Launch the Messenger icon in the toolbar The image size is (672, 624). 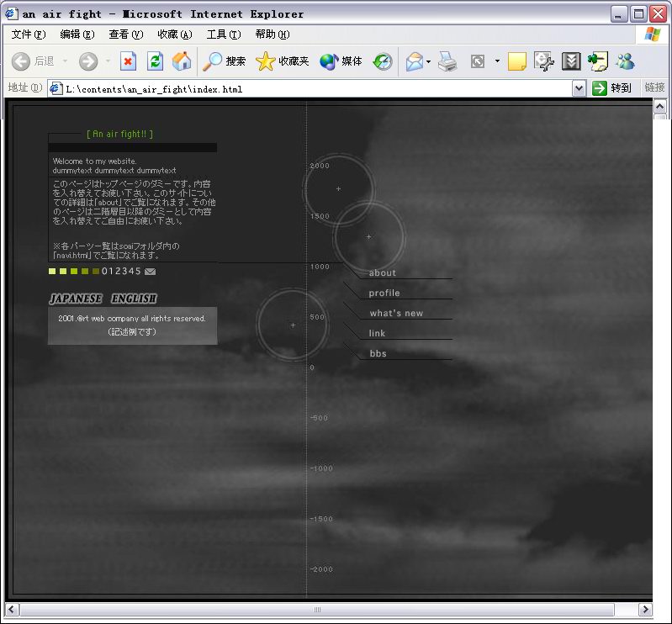[625, 61]
